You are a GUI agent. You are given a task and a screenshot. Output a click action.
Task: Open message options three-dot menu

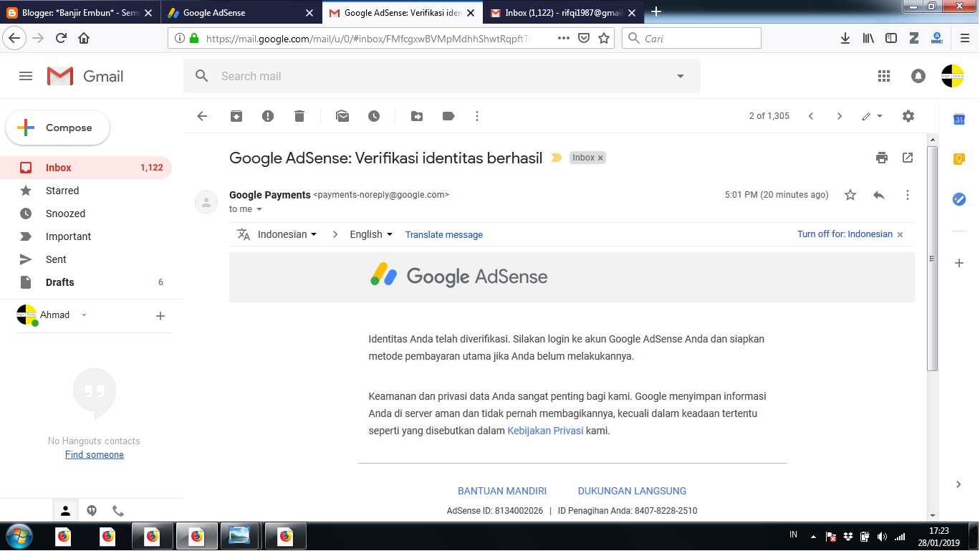coord(908,195)
